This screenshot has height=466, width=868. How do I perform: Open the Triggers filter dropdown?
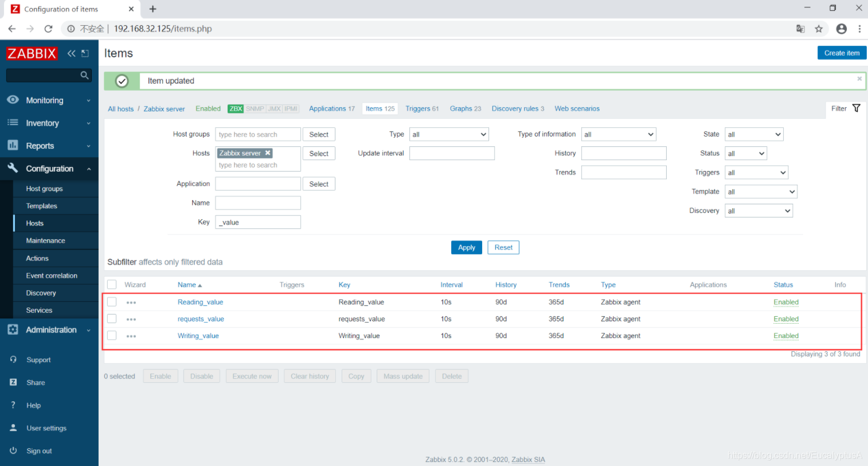(x=757, y=172)
